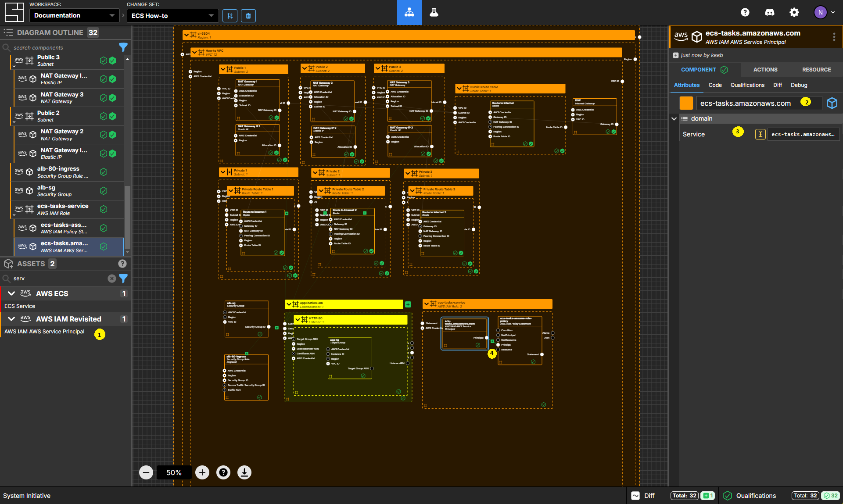Zoom out with the minus button

tap(146, 472)
